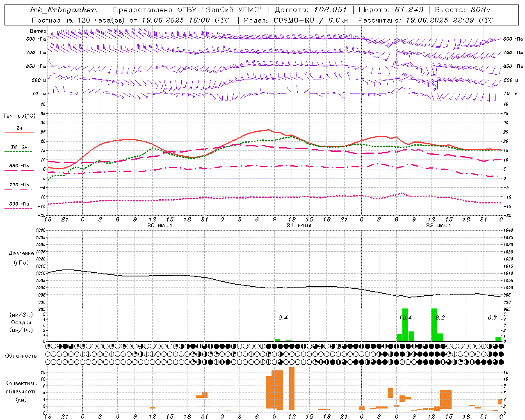Click the Ветер panel label
This screenshot has height=420, width=525.
tap(38, 31)
